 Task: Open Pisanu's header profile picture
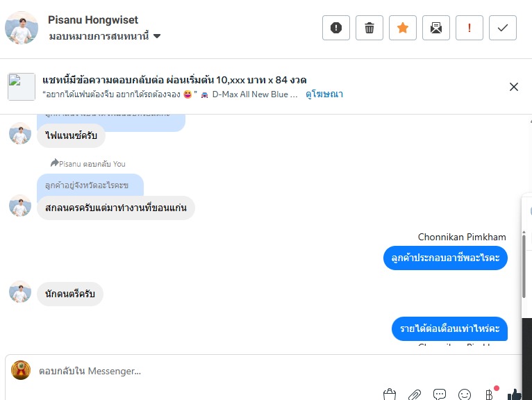tap(22, 28)
